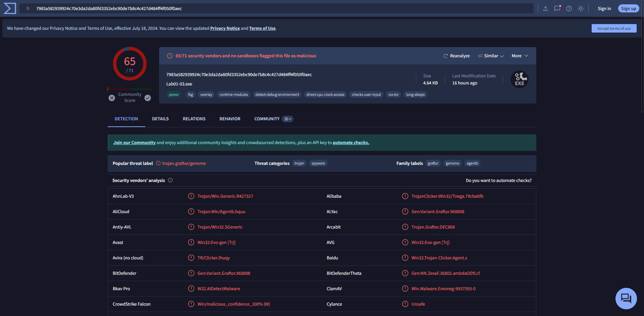Click the Alibaba detection warning icon
This screenshot has height=316, width=644.
(x=405, y=196)
